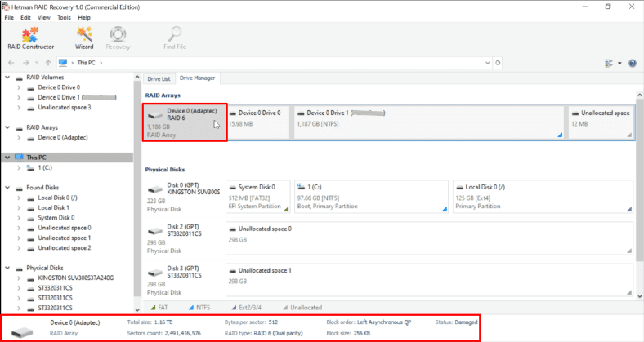Collapse the Found Disks tree node
The height and width of the screenshot is (342, 644).
[7, 188]
